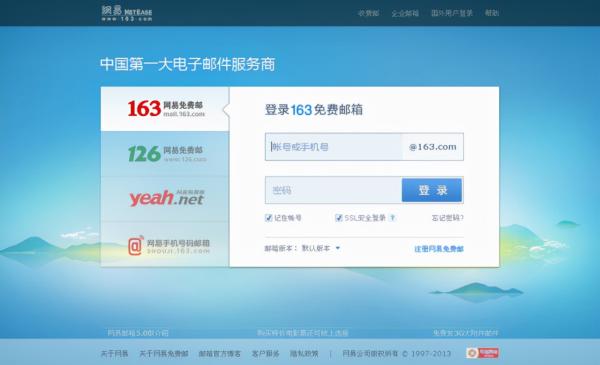600x365 pixels.
Task: Open the 关于网易免费邮 footer link
Action: tap(164, 354)
